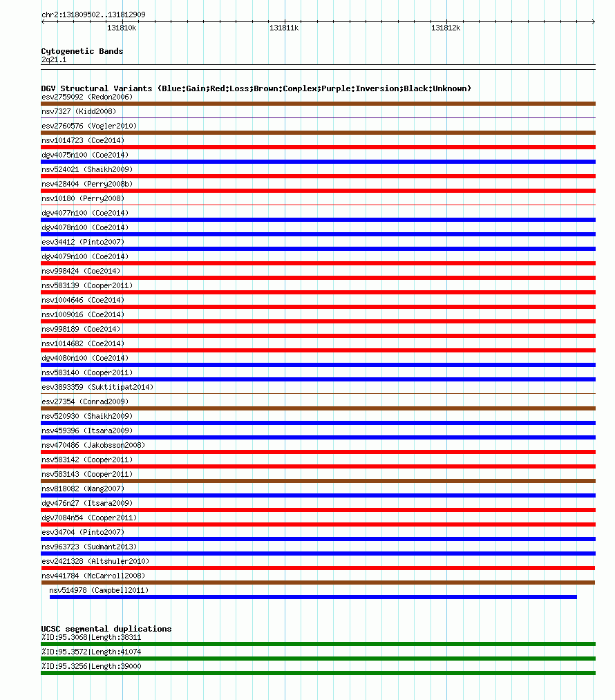Click the brown bar under esv2759092 (Redon2006)

(x=319, y=104)
